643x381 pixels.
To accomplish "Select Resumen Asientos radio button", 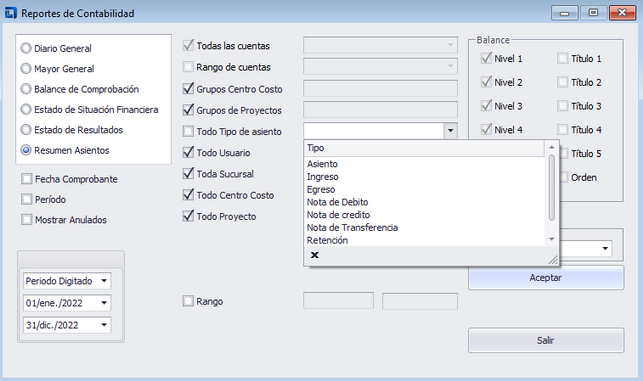I will [26, 150].
